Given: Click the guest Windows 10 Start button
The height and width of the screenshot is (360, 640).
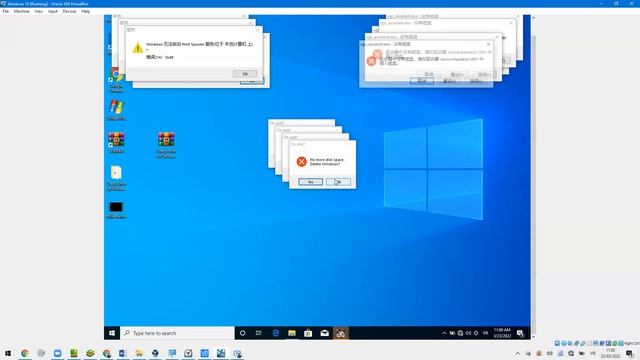Looking at the screenshot, I should 112,333.
